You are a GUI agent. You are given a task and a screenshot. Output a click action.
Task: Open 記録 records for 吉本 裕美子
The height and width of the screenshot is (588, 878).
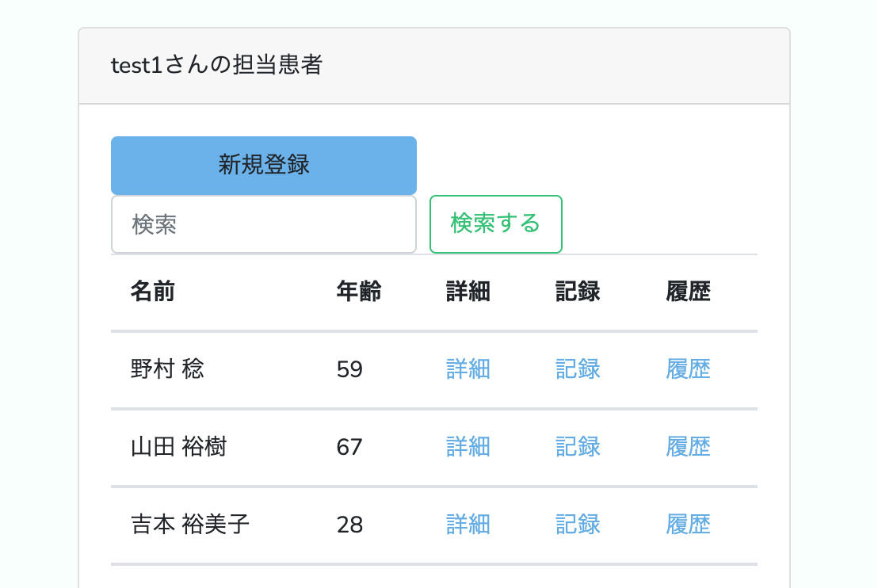click(578, 524)
